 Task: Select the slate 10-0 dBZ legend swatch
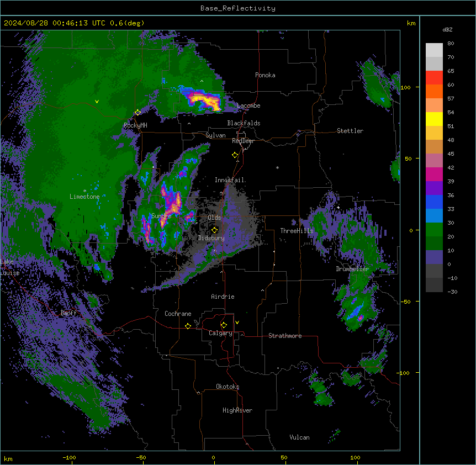click(x=434, y=257)
